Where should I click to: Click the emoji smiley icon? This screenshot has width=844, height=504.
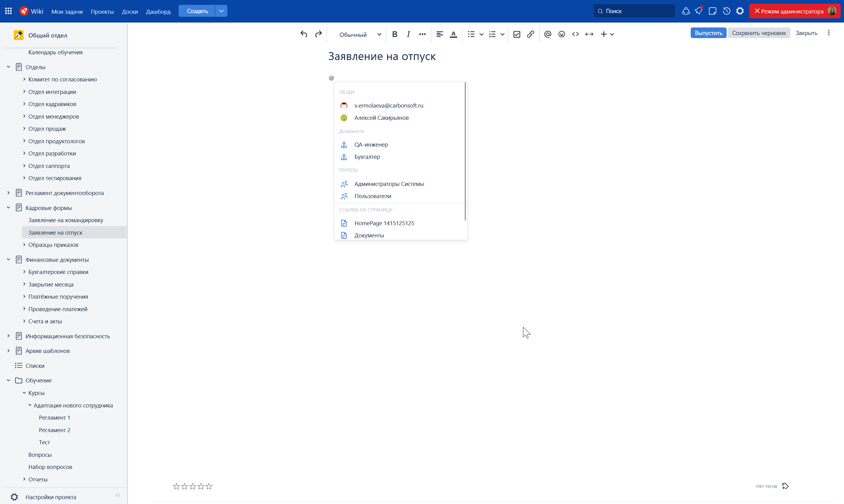[x=561, y=34]
